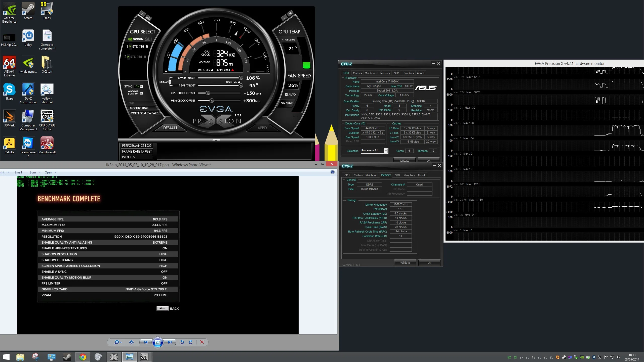Delete the image with the red X
Screen dimensions: 644x362
[202, 342]
